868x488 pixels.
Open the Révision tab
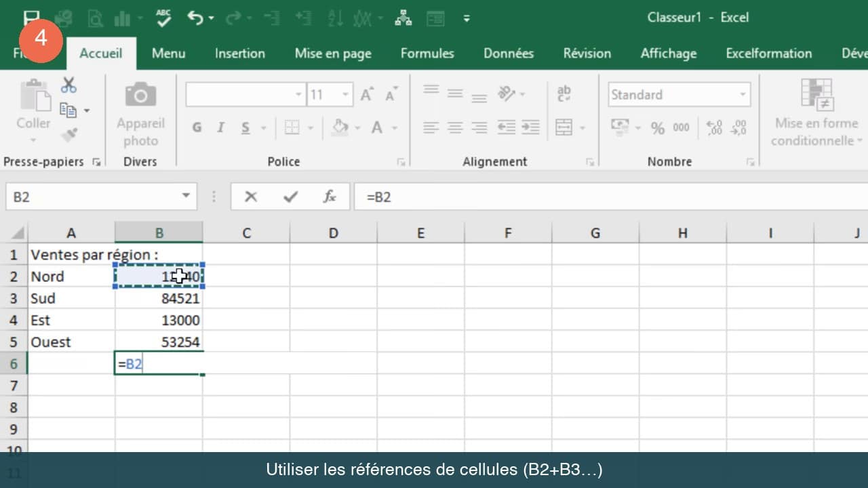point(587,54)
